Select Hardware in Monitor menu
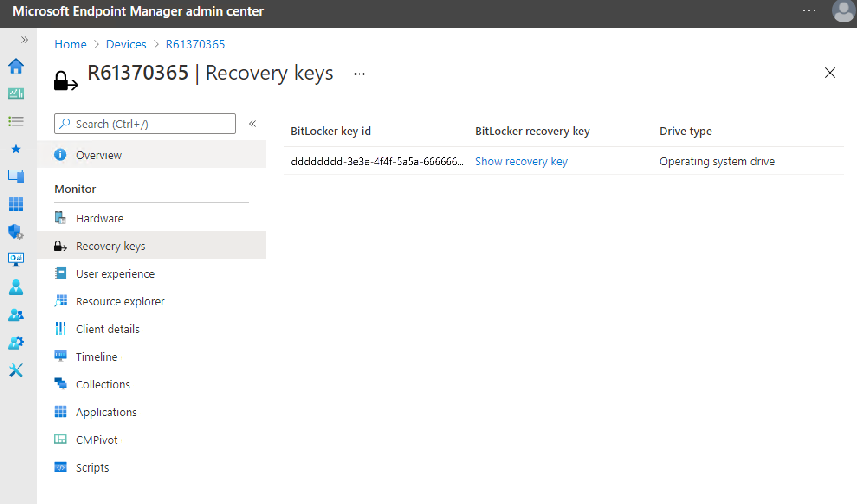This screenshot has height=504, width=857. [100, 218]
